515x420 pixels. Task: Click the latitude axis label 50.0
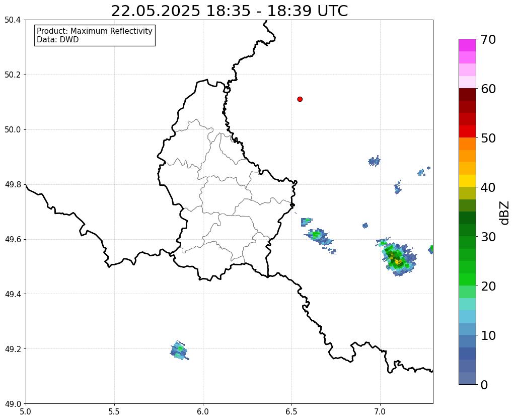pyautogui.click(x=13, y=129)
